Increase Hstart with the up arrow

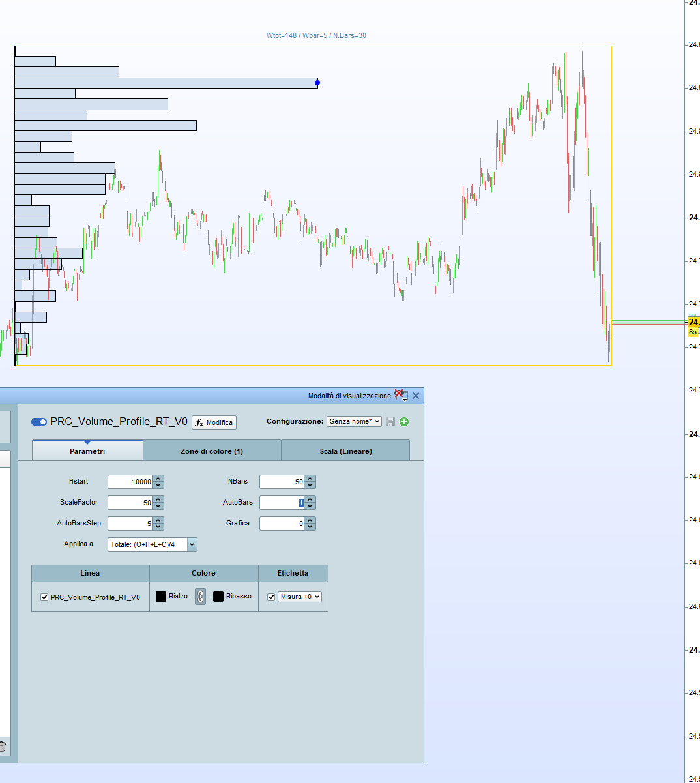point(158,479)
